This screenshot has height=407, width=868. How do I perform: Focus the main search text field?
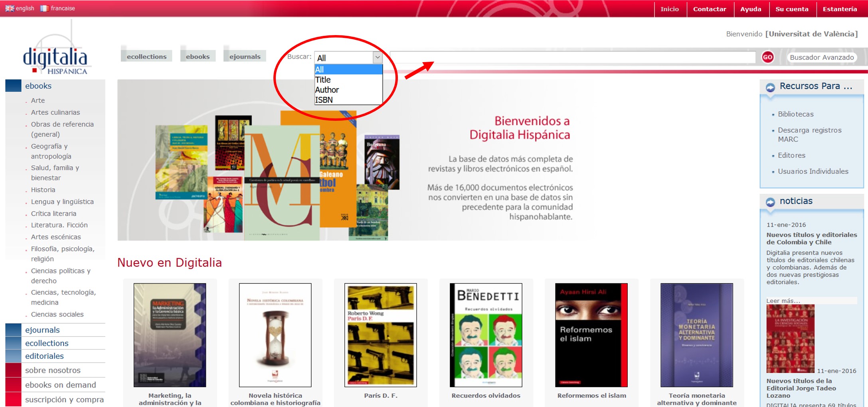(573, 57)
